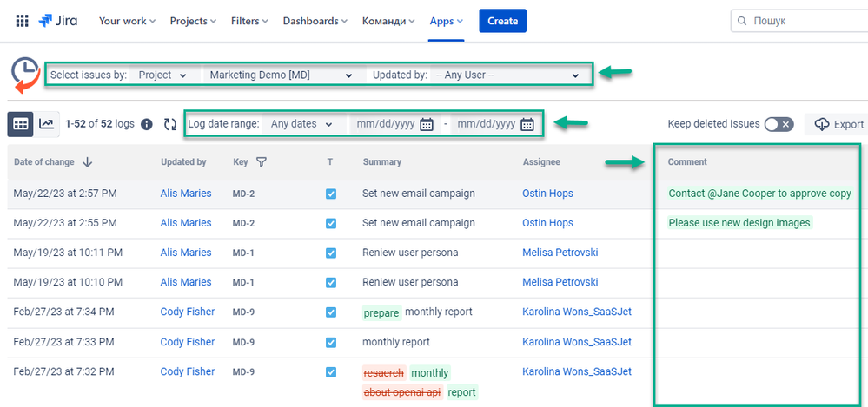Click task type checkbox for May/22/23 2:57 PM row
The height and width of the screenshot is (407, 868).
(x=331, y=194)
